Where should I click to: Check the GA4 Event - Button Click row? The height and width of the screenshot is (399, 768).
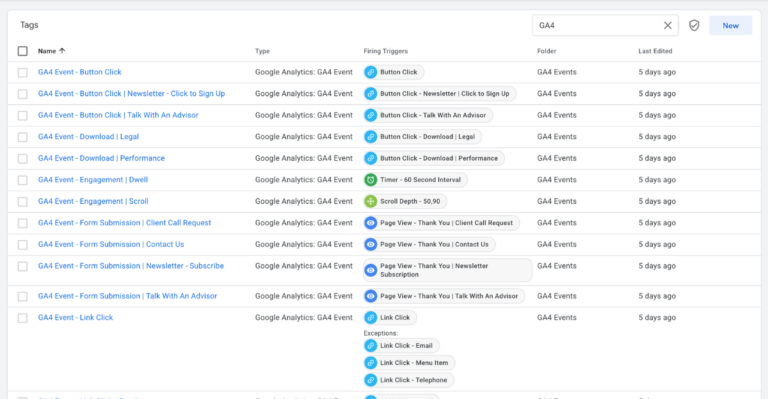tap(23, 72)
